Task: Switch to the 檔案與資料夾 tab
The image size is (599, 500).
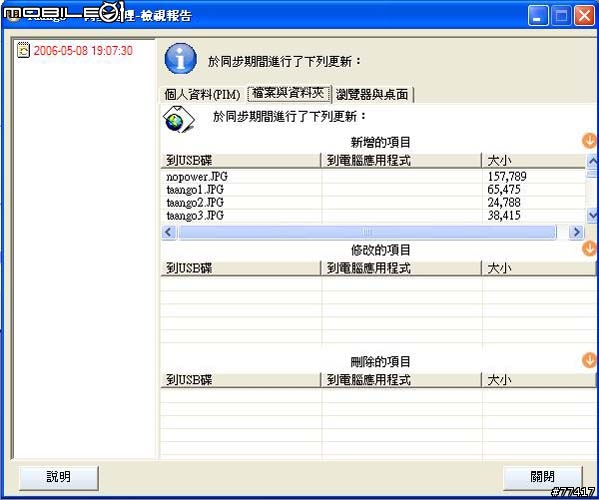Action: (288, 93)
